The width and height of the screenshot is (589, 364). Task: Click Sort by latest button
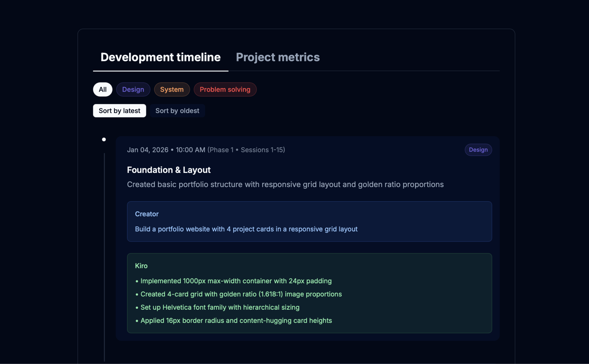coord(119,111)
